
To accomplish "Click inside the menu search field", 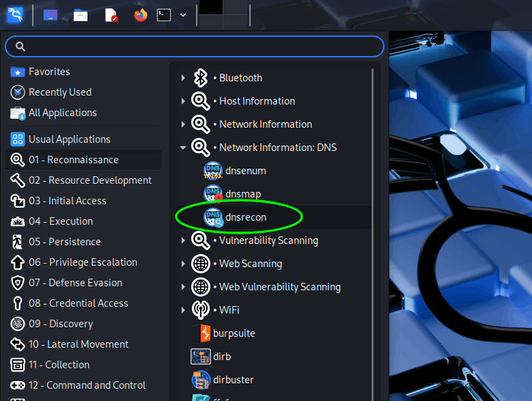I will [195, 46].
